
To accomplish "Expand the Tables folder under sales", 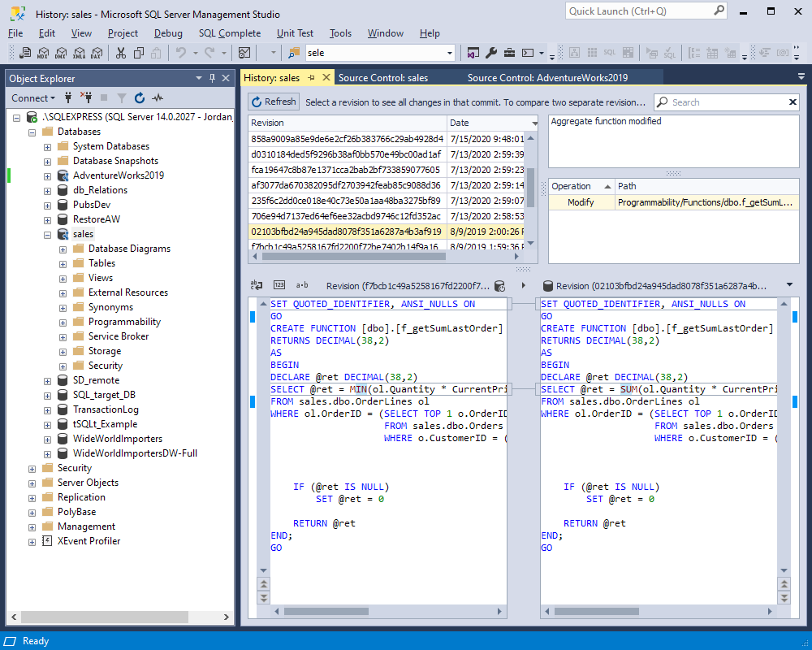I will tap(63, 264).
